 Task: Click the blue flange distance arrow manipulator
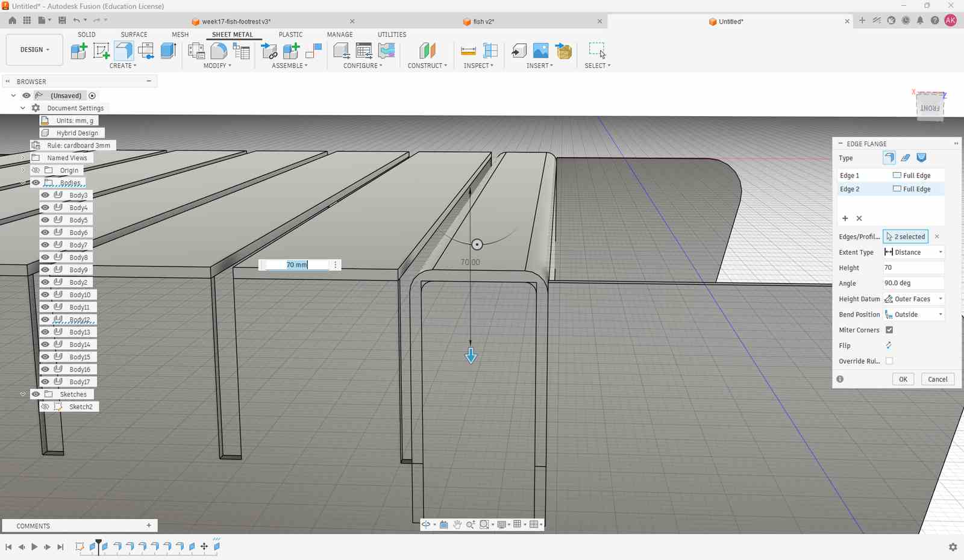(x=471, y=355)
